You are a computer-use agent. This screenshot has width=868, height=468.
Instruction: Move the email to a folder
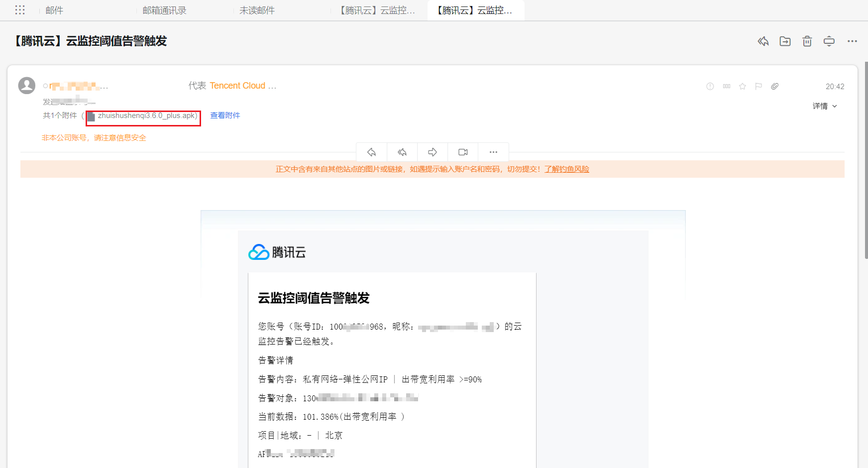click(x=785, y=41)
